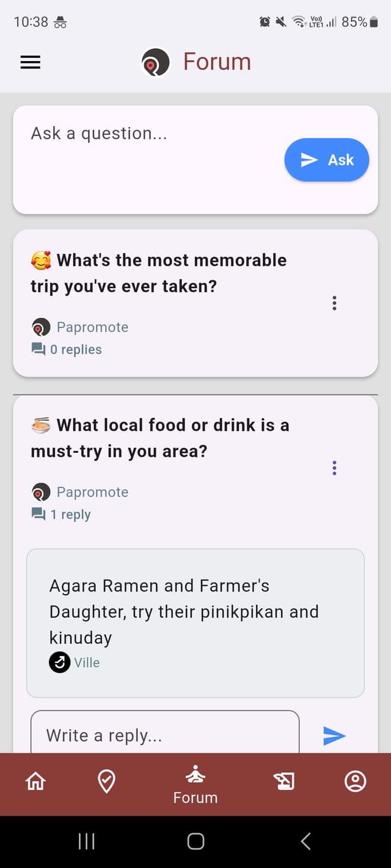Select the Forum tab in bottom navigation
Image resolution: width=391 pixels, height=868 pixels.
pos(195,784)
